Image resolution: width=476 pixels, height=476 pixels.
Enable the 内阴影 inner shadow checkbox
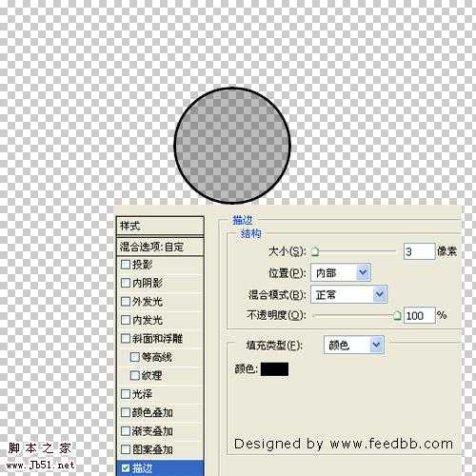click(126, 283)
